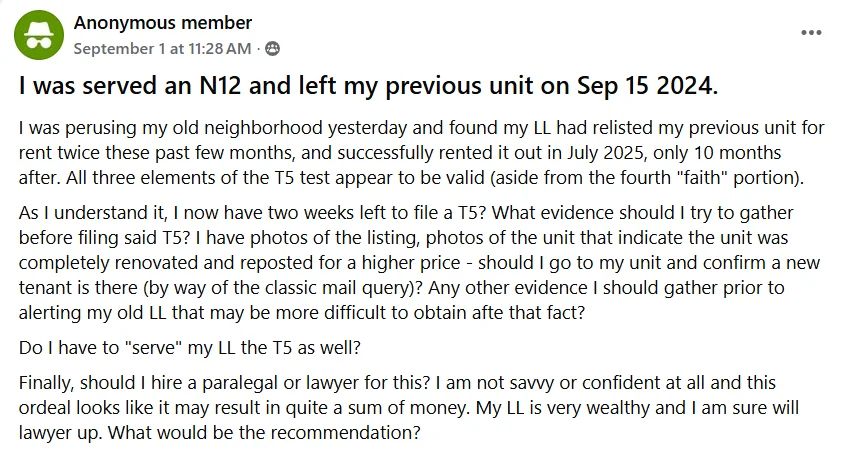Click the line 'Do I have to "serve" my LL'
The image size is (845, 460).
click(x=190, y=347)
